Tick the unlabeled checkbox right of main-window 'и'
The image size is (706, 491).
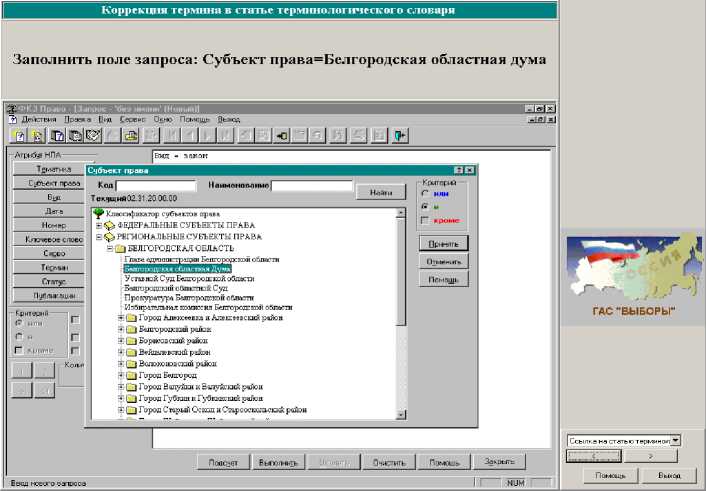tap(75, 337)
